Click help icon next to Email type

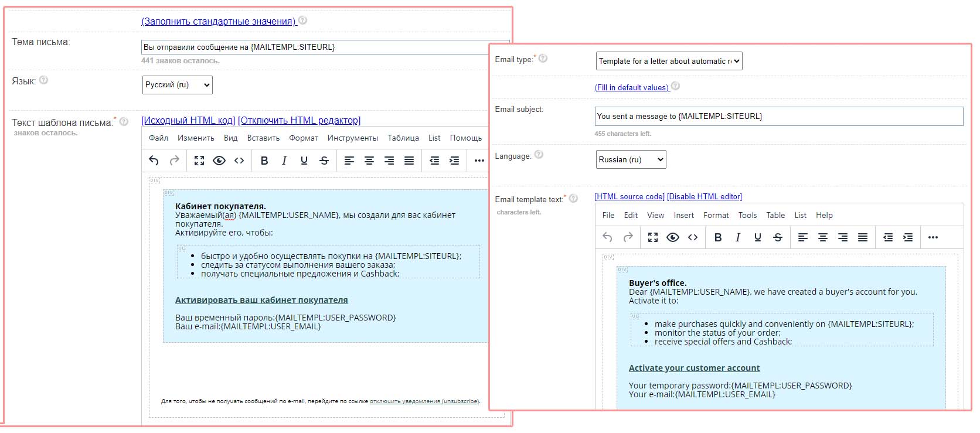click(543, 59)
